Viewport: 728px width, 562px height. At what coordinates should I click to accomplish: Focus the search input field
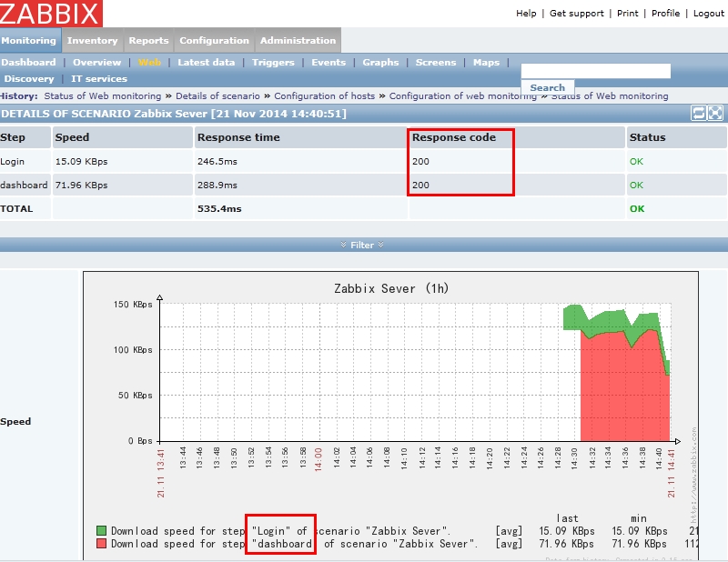[x=595, y=71]
